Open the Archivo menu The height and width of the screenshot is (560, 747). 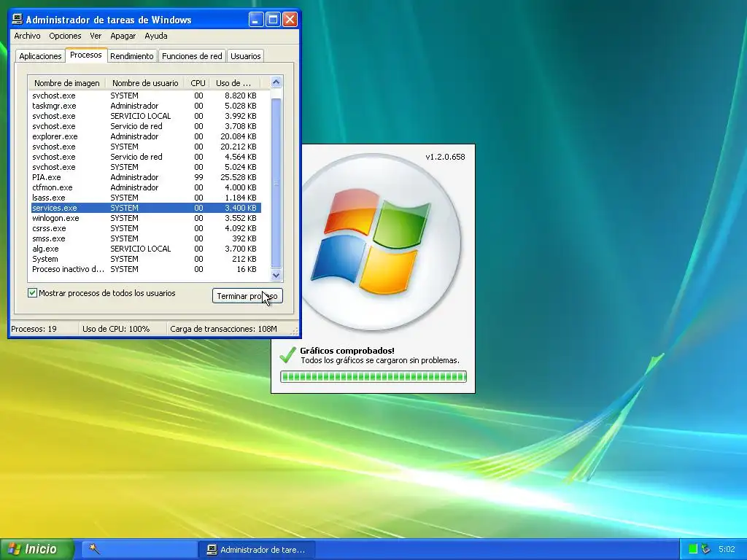27,36
